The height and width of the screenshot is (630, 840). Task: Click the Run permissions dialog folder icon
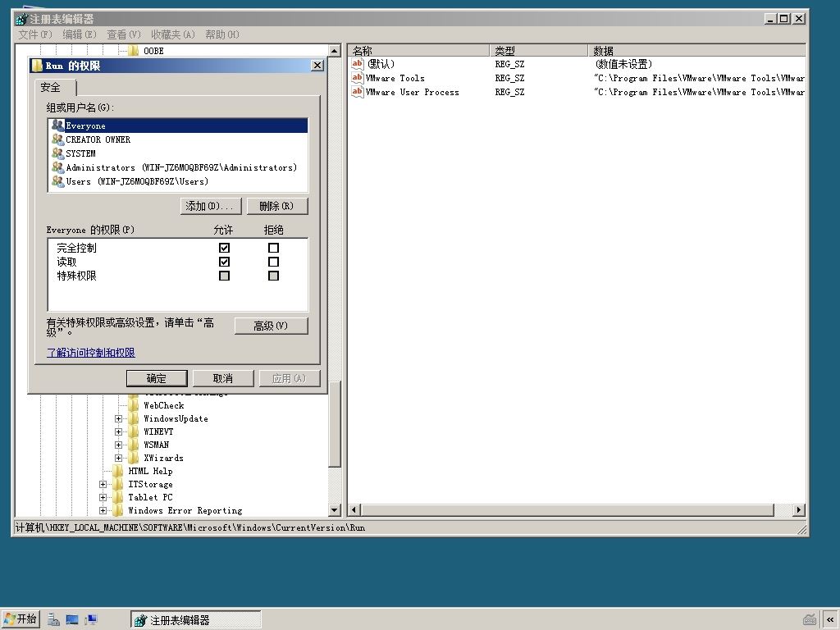[37, 66]
